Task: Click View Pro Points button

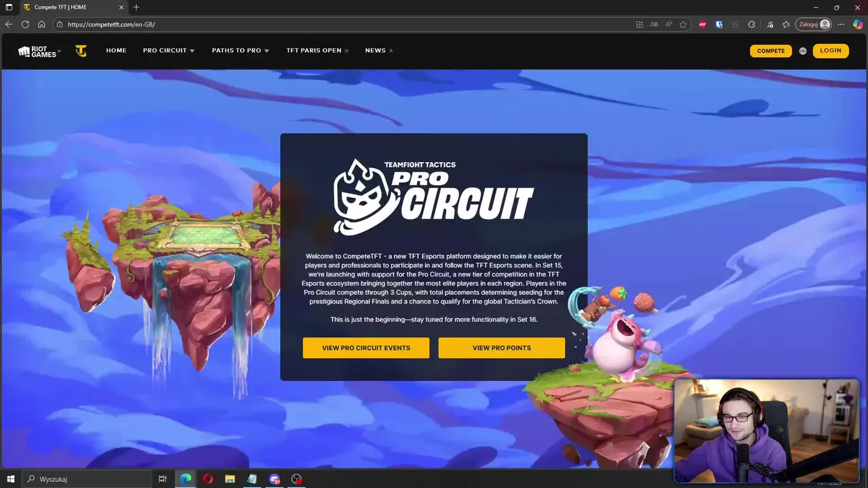Action: coord(502,348)
